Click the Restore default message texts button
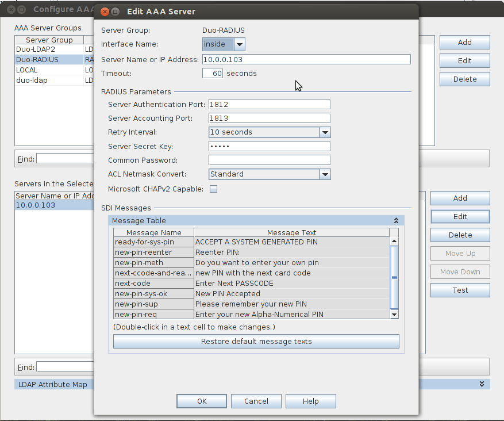 pyautogui.click(x=256, y=341)
